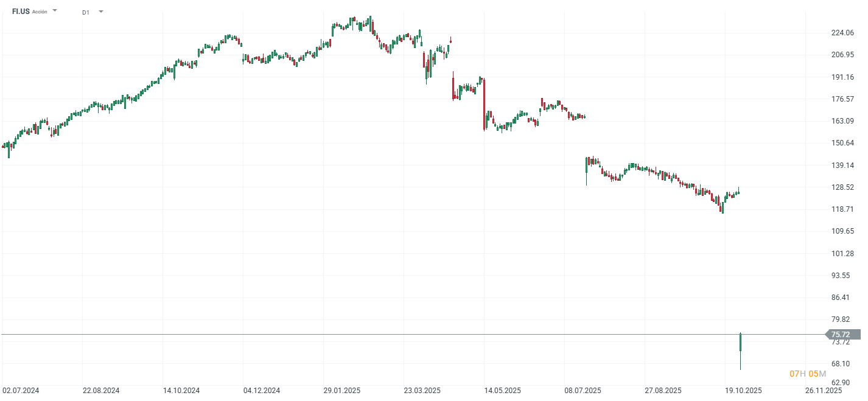The width and height of the screenshot is (868, 401).
Task: Click the horizontal price line at 75.72
Action: 426,333
